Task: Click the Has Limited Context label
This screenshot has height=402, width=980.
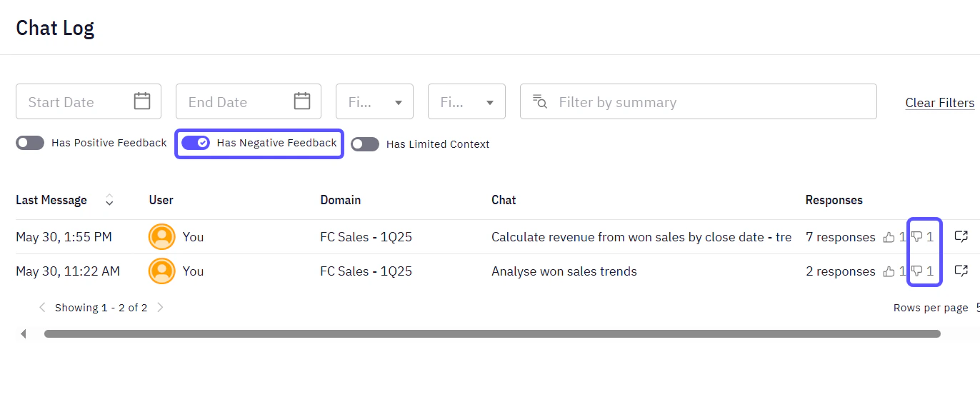Action: click(438, 144)
